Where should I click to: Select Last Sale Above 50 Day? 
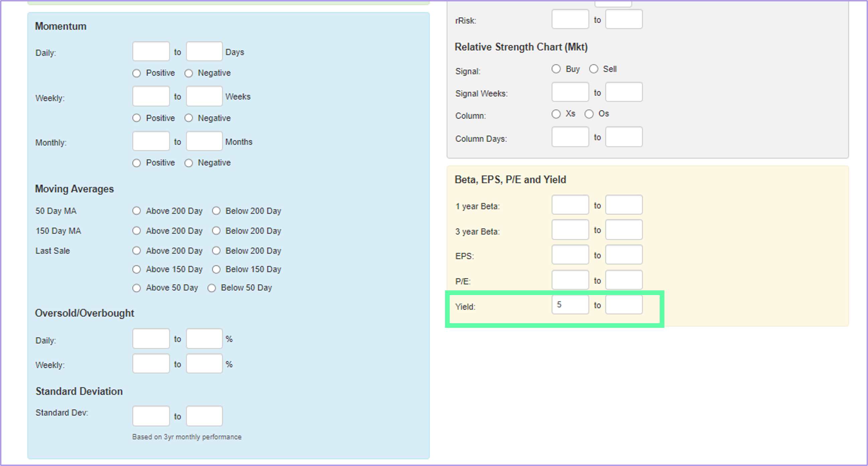pyautogui.click(x=136, y=288)
